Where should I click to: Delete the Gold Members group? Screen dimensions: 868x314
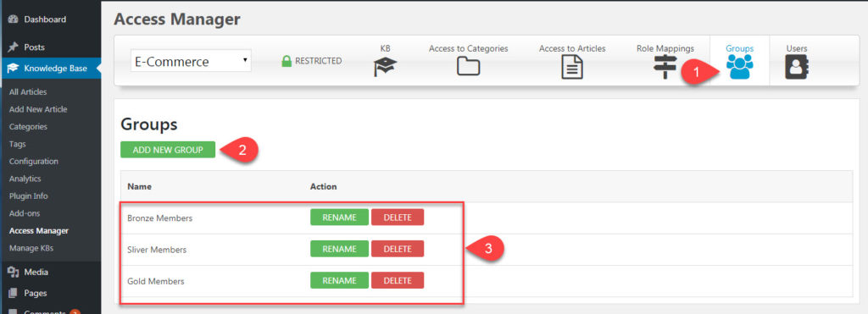pyautogui.click(x=398, y=280)
